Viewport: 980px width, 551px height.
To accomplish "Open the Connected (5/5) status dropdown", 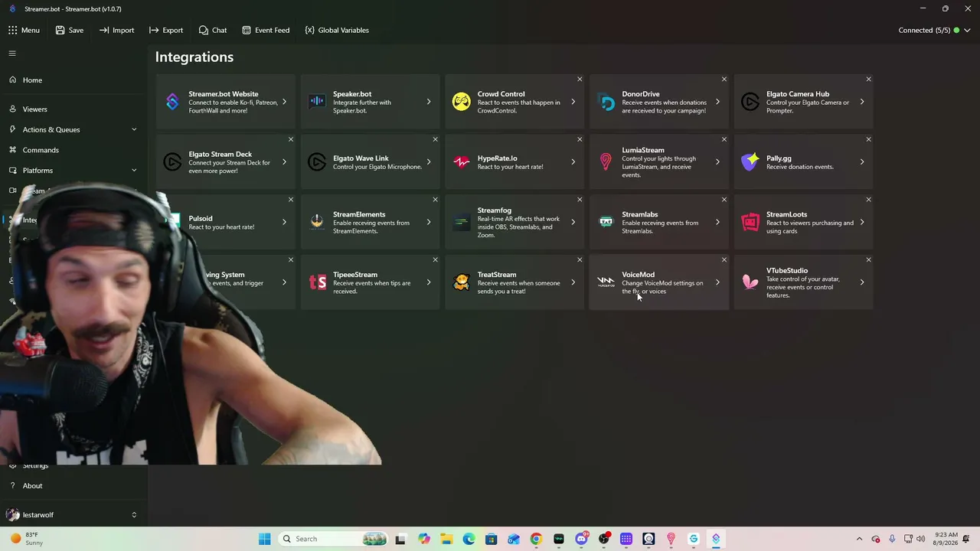I will click(934, 30).
